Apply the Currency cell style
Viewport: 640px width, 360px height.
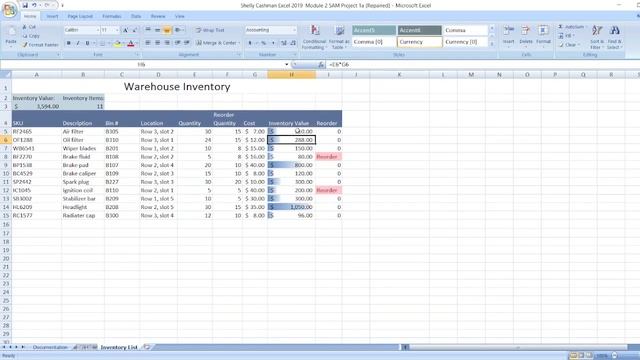coord(419,42)
